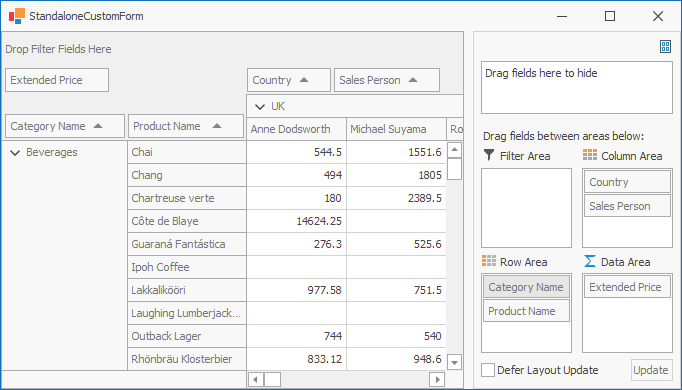Image resolution: width=682 pixels, height=390 pixels.
Task: Click the Product Name field header in grid
Action: (186, 126)
